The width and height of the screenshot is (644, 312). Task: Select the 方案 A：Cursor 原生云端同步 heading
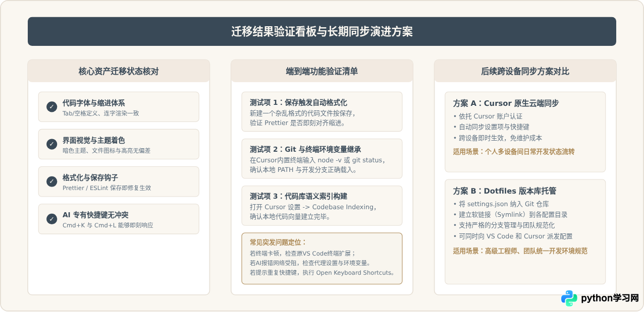pos(506,103)
